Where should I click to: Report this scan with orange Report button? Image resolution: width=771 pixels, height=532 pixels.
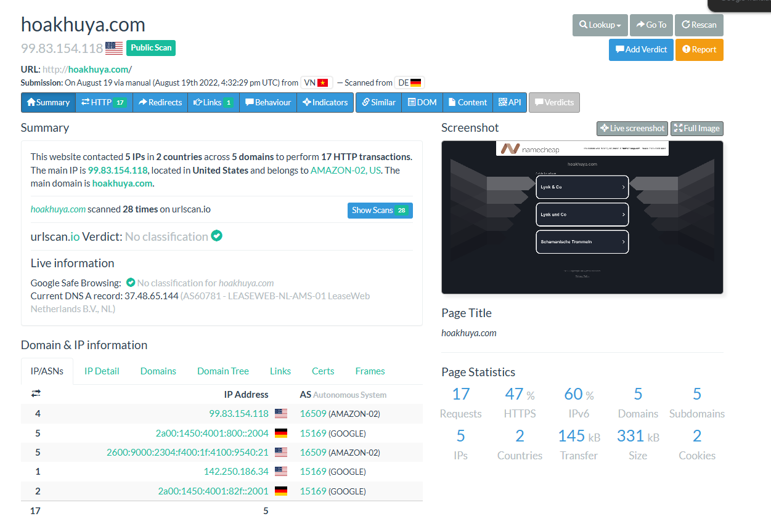click(699, 50)
